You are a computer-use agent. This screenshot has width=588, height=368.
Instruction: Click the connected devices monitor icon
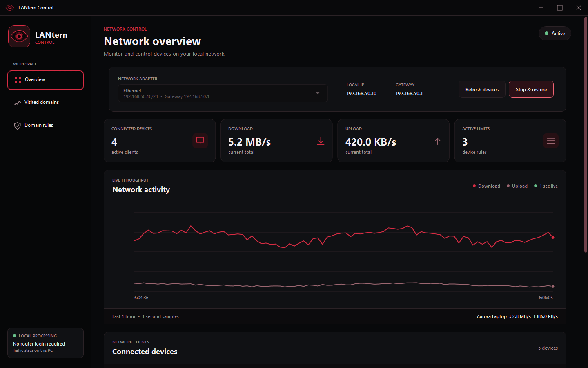pos(200,141)
